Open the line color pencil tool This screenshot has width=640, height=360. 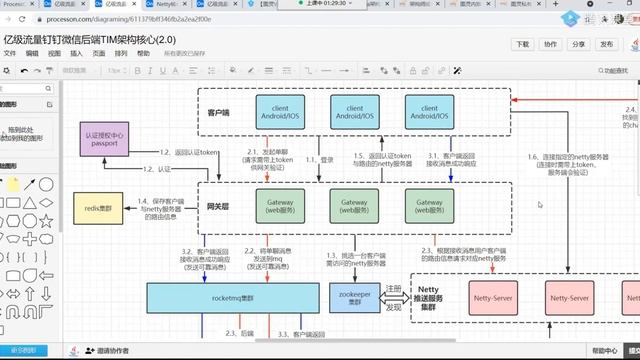pos(251,71)
